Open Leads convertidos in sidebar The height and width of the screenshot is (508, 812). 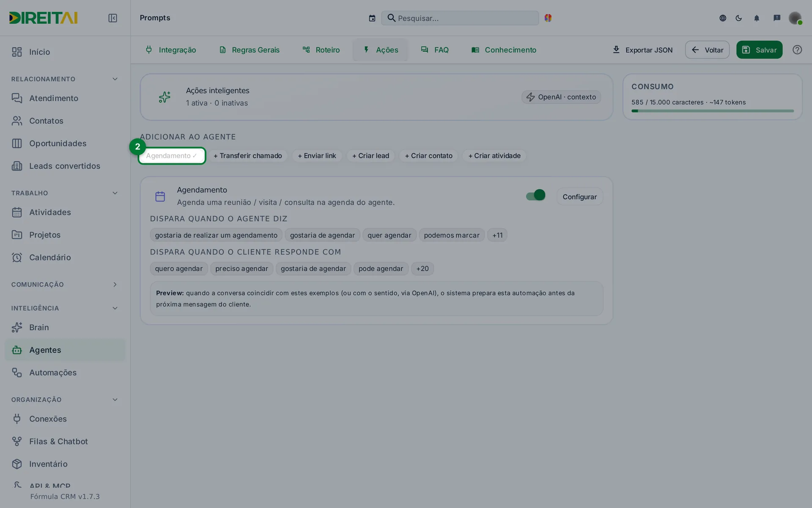click(x=65, y=166)
